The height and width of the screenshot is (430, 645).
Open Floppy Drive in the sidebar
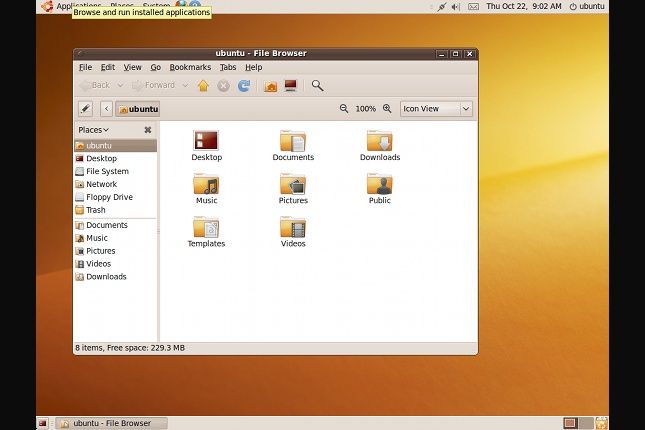point(116,197)
